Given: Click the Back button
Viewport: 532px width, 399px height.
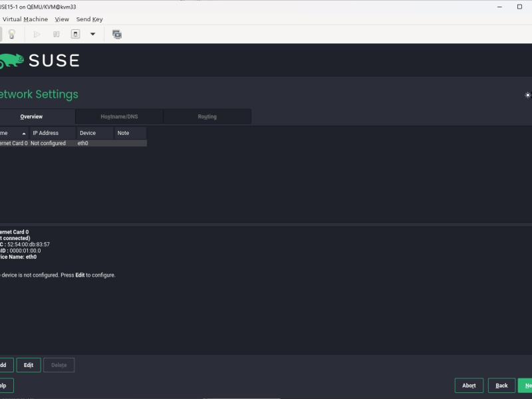Looking at the screenshot, I should [x=501, y=386].
